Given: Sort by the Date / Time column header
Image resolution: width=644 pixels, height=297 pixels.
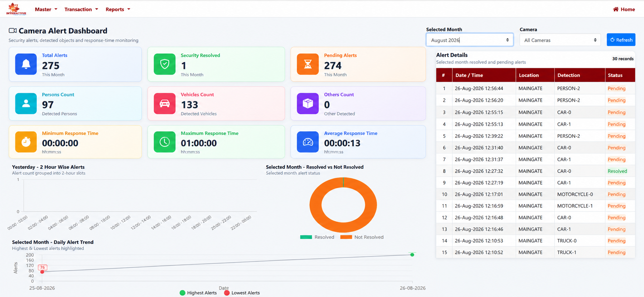Looking at the screenshot, I should coord(484,75).
